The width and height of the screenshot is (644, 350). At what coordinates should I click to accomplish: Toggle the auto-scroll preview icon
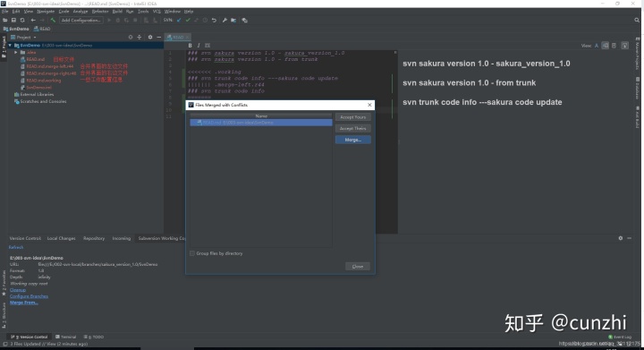(x=624, y=46)
